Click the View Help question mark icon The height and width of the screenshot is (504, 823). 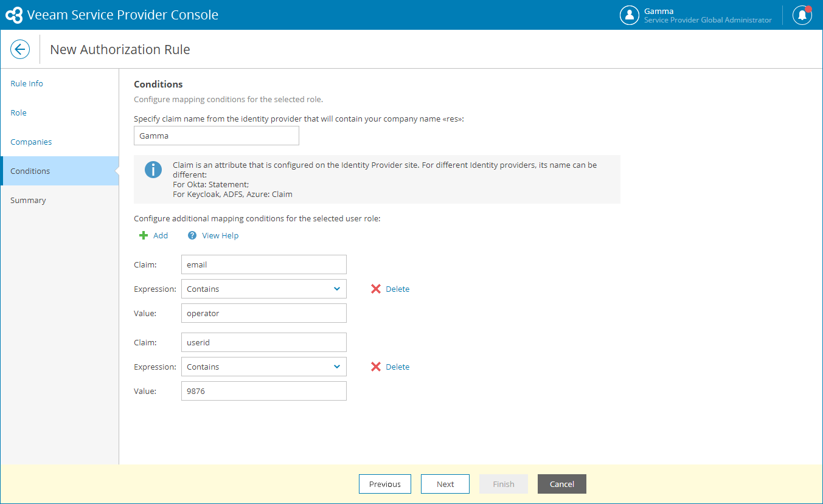(x=192, y=235)
